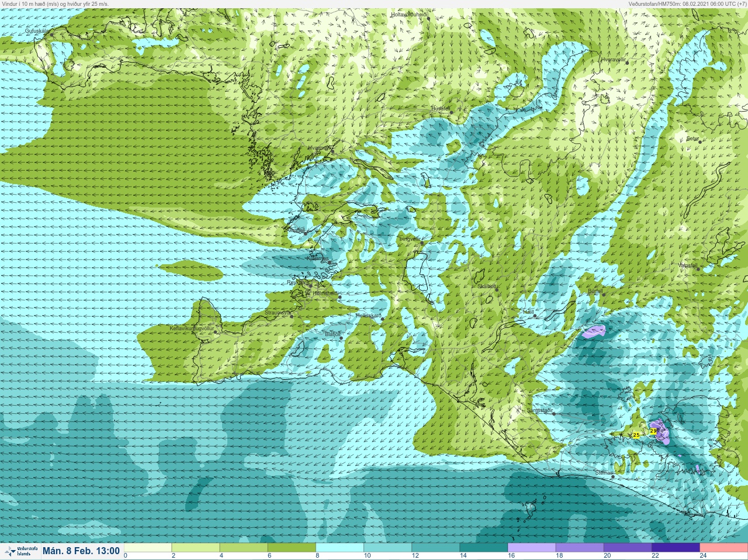Select the 12–14 m/s legend swatch
The height and width of the screenshot is (560, 748).
[x=436, y=548]
